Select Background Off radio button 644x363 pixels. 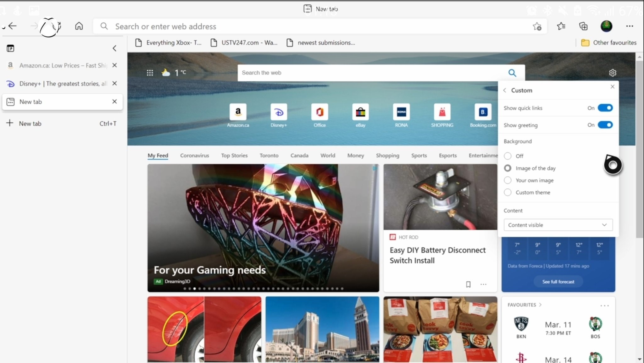coord(508,156)
